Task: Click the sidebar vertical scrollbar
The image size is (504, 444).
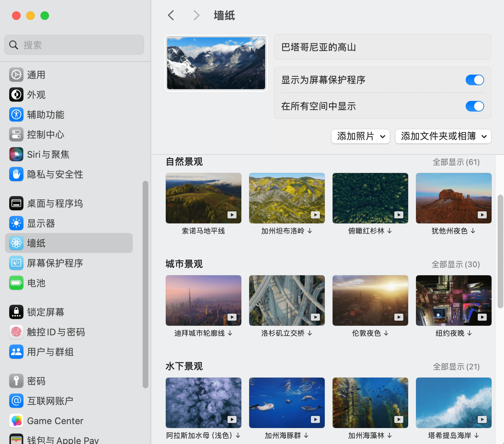Action: click(145, 285)
